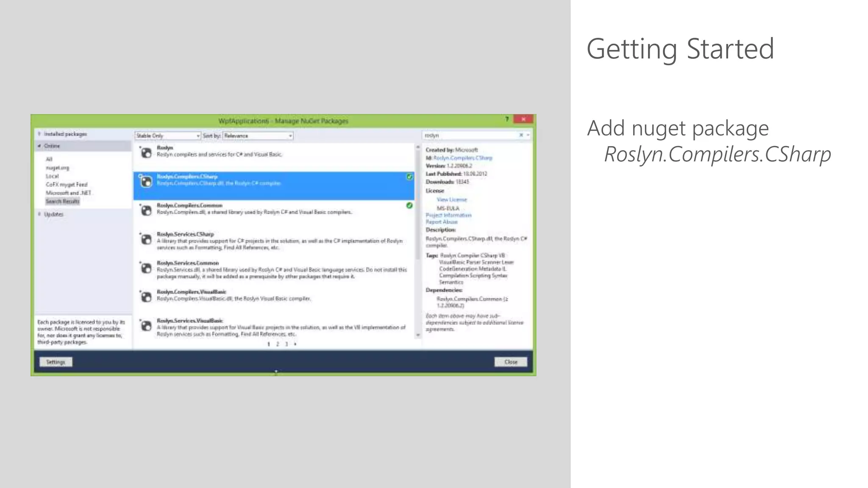Go to results page 3
The height and width of the screenshot is (488, 868).
pos(287,344)
